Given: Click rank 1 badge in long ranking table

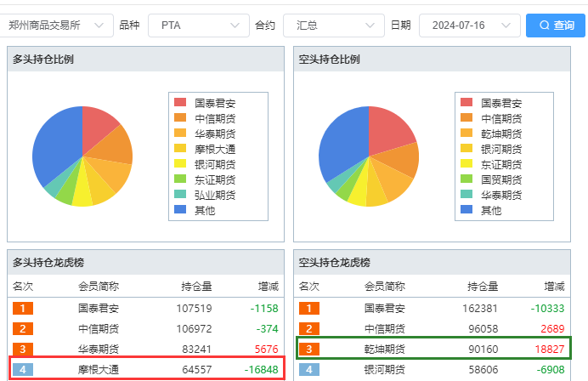Looking at the screenshot, I should pos(23,309).
